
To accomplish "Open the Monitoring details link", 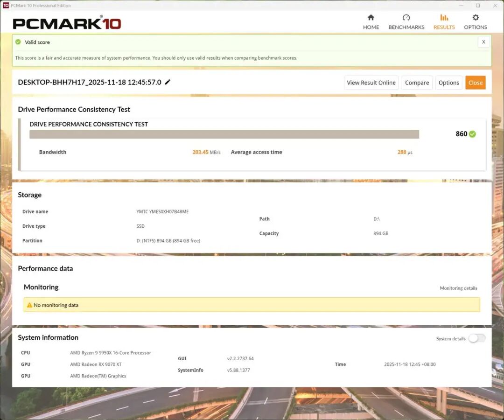I will 458,288.
